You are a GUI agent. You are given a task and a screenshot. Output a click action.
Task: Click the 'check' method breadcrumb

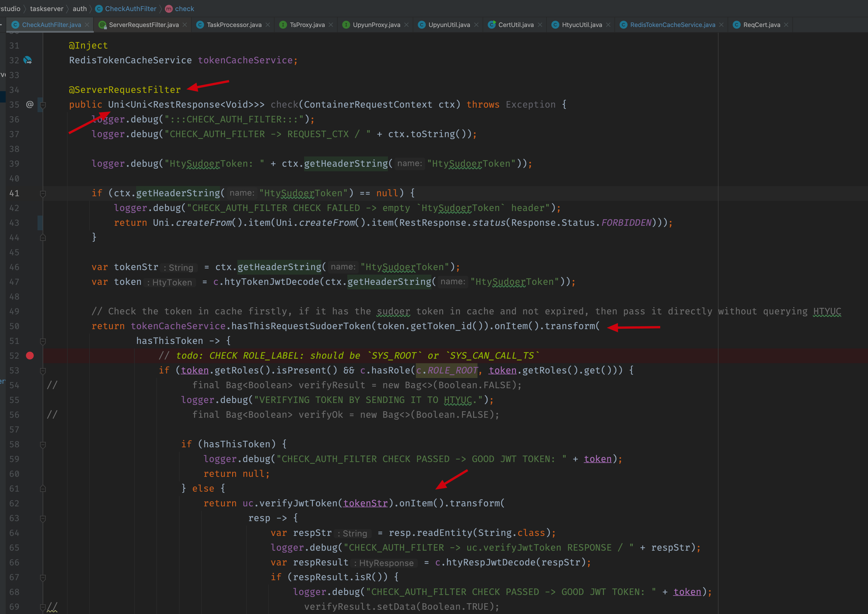(184, 9)
